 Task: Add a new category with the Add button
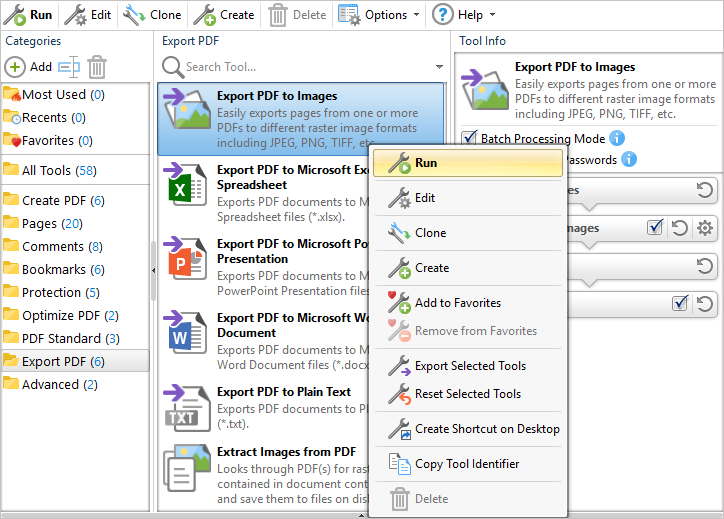29,67
